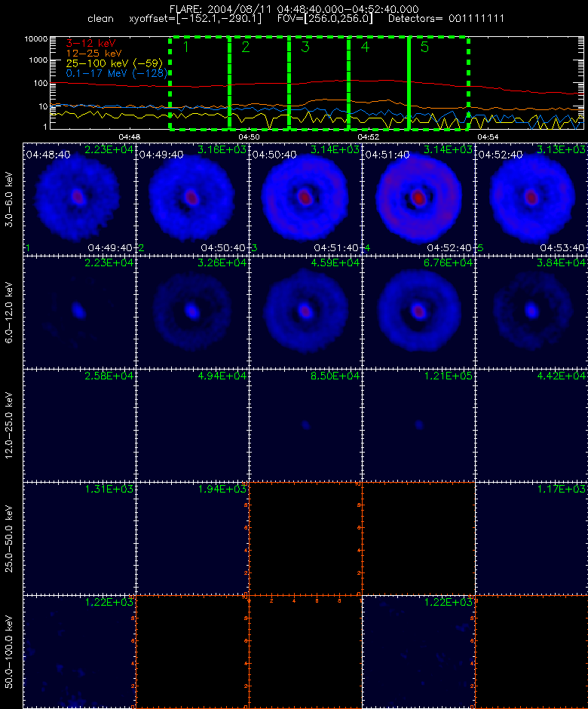
Task: Click the 3.0-6.0 keV row label
Action: pyautogui.click(x=9, y=199)
